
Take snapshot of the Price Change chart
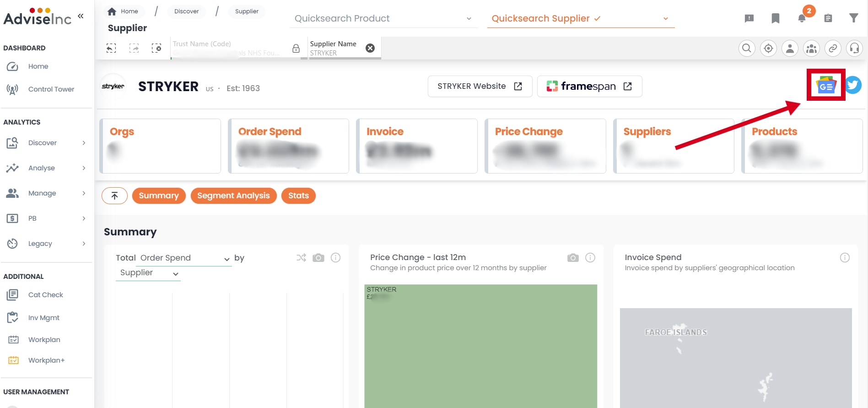tap(573, 258)
